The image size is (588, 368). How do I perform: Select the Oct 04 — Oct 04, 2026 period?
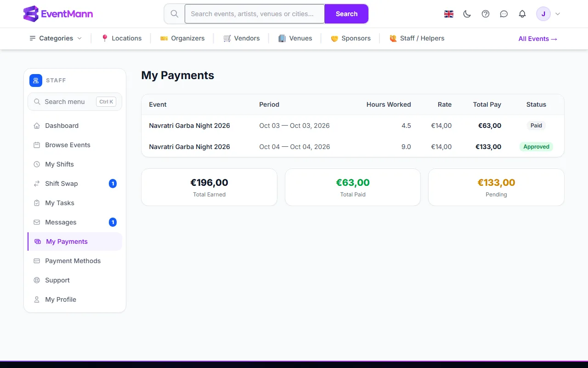coord(294,147)
